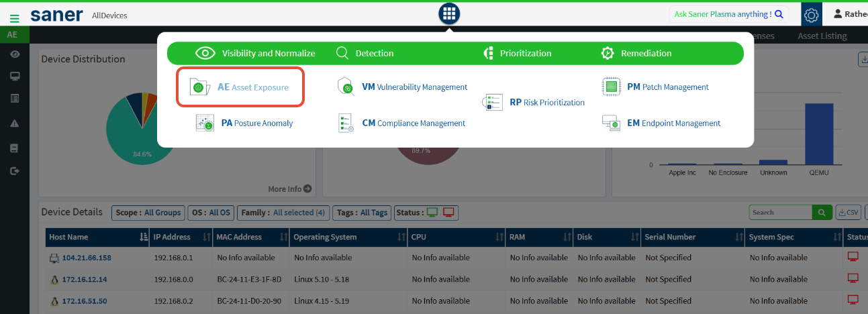Click the Visibility and Normalize eye icon
This screenshot has width=868, height=314.
(205, 53)
